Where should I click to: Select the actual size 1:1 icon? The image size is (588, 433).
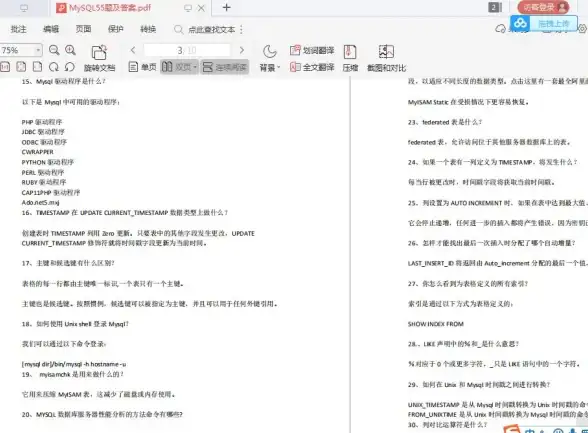(5, 67)
